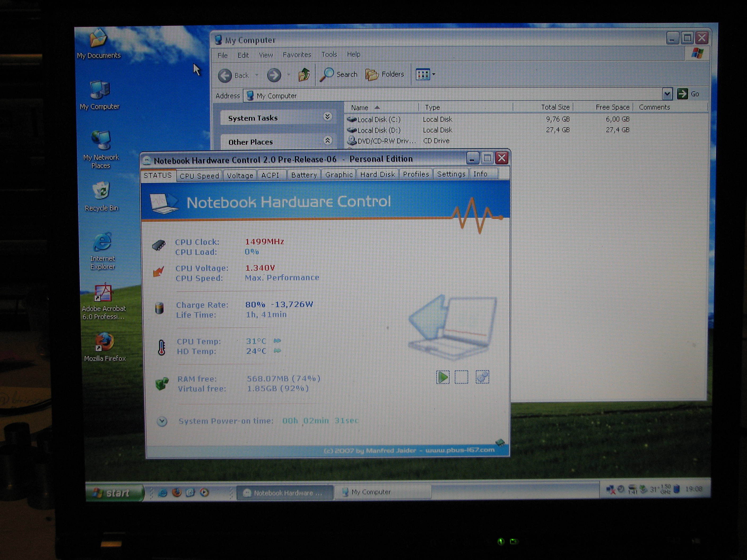Viewport: 747px width, 560px height.
Task: Open the Views dropdown button
Action: (x=425, y=74)
